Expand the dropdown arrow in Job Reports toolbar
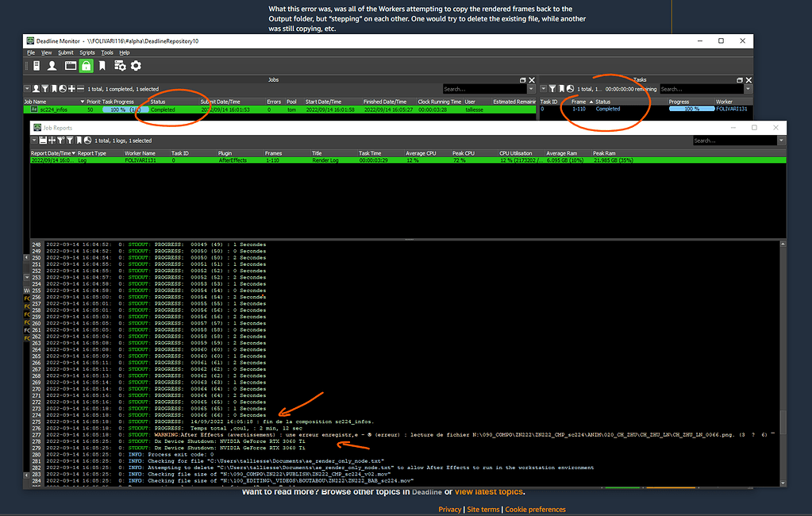 pyautogui.click(x=34, y=141)
